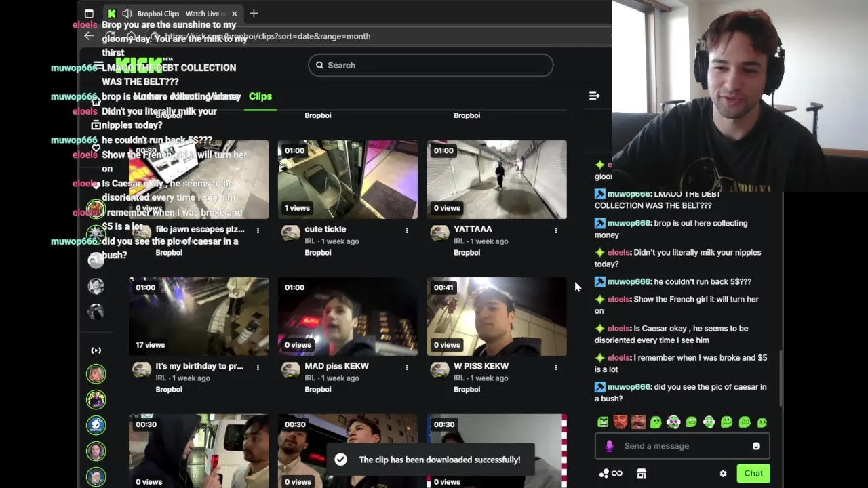Play the YATTAAA hallway clip thumbnail
868x488 pixels.
pyautogui.click(x=496, y=180)
